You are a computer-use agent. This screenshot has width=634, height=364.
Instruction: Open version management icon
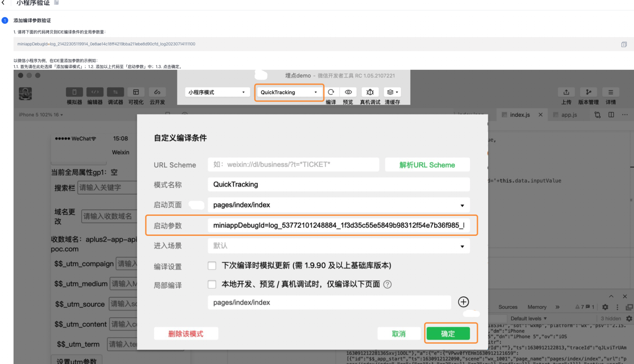588,92
